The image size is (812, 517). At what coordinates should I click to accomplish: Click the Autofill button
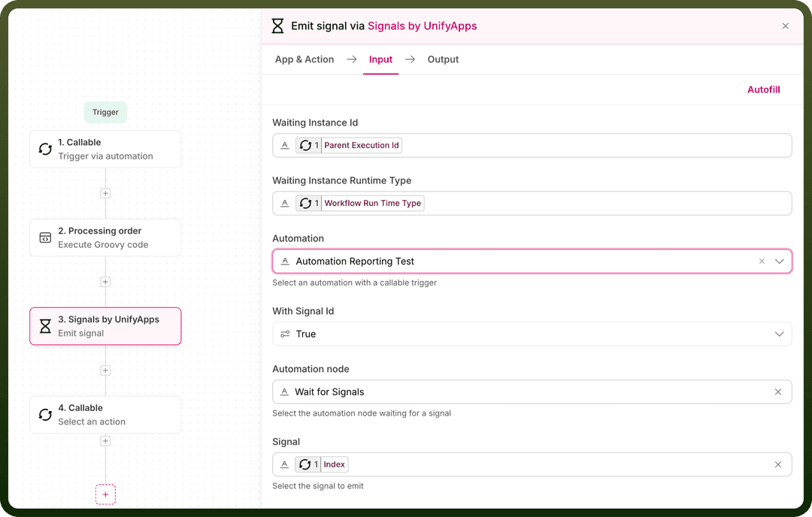[763, 89]
